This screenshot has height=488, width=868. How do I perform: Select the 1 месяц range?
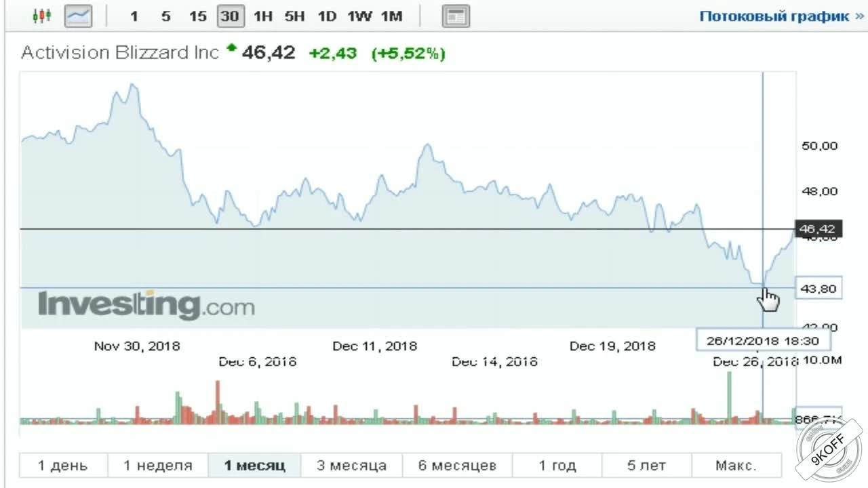tap(254, 466)
